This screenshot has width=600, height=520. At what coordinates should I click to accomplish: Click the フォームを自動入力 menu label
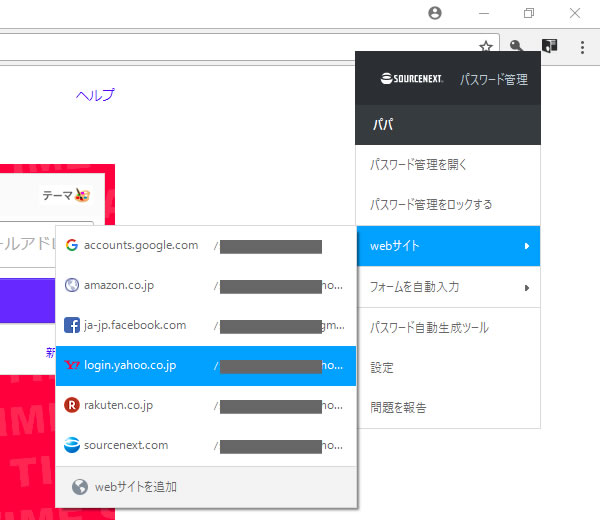click(414, 287)
